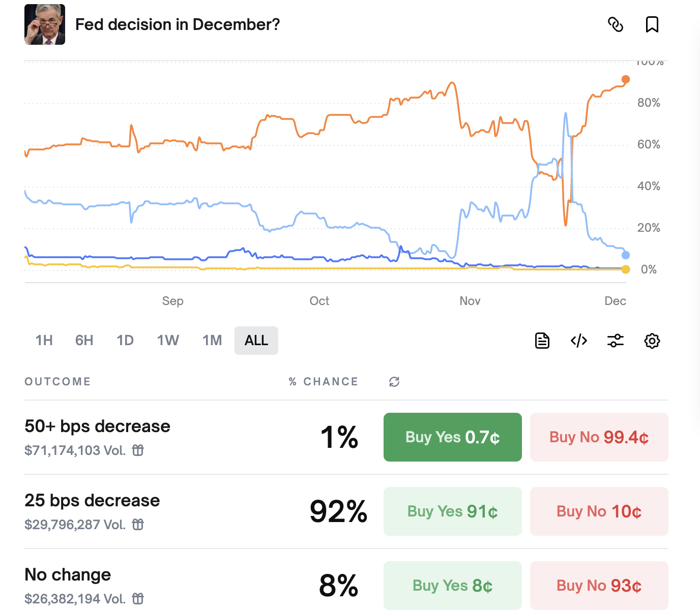Image resolution: width=700 pixels, height=610 pixels.
Task: Buy Yes on 50+ bps decrease
Action: pos(452,437)
